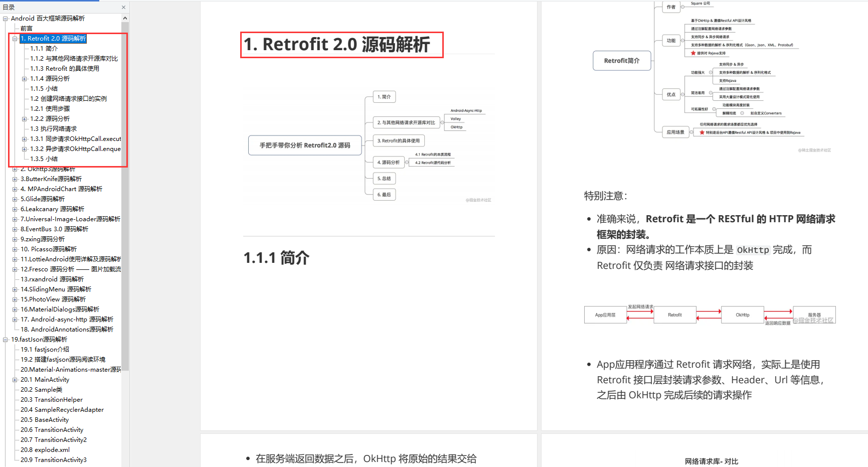This screenshot has width=868, height=467.
Task: Select the highlighted 1. Retrofit 2.0 源码解析 entry
Action: (53, 39)
